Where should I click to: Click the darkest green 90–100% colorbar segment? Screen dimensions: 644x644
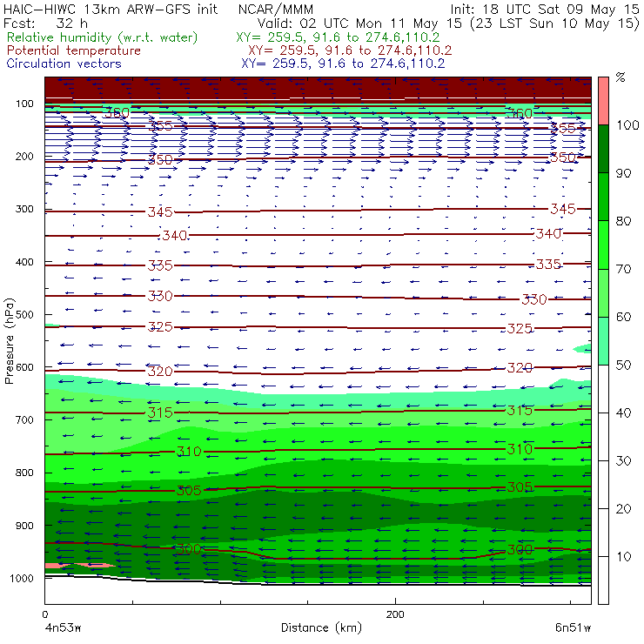pyautogui.click(x=603, y=149)
